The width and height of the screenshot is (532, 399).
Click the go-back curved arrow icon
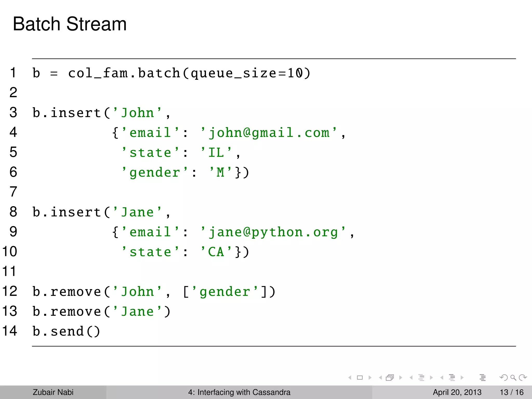coord(503,377)
